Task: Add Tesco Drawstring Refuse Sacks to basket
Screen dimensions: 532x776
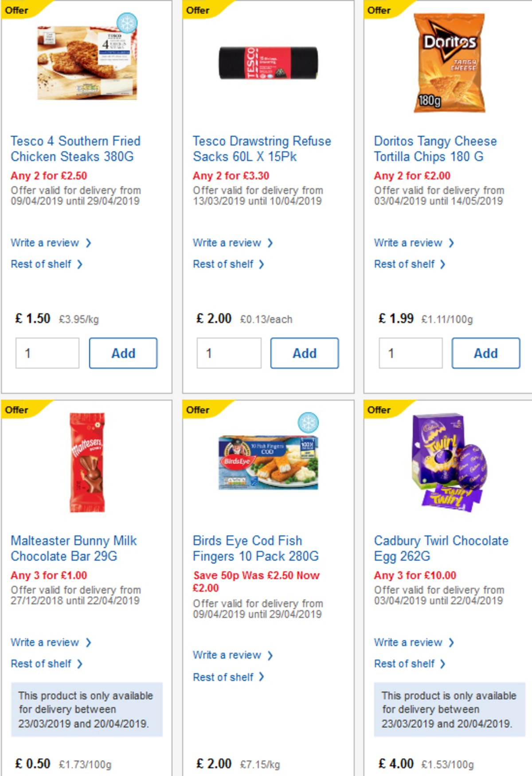Action: coord(305,353)
